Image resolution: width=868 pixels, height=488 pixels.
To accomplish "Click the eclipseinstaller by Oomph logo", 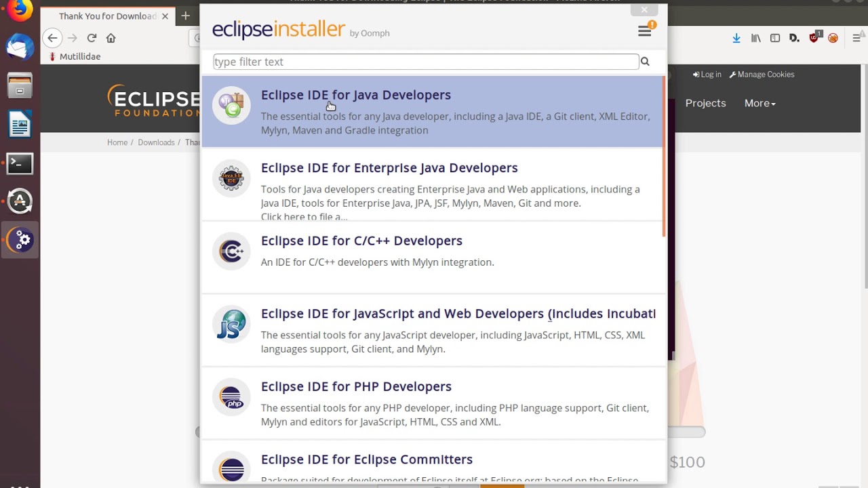I will [x=300, y=30].
